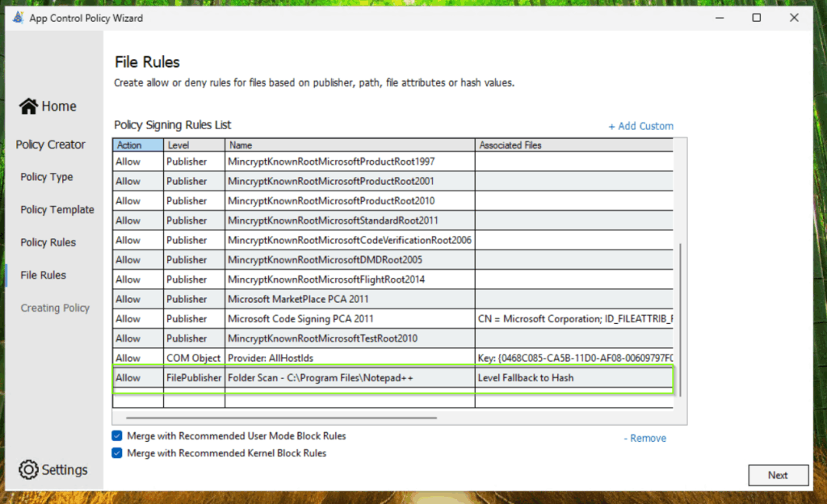This screenshot has width=827, height=504.
Task: Uncheck Merge with Recommended Kernel Block Rules
Action: [118, 454]
